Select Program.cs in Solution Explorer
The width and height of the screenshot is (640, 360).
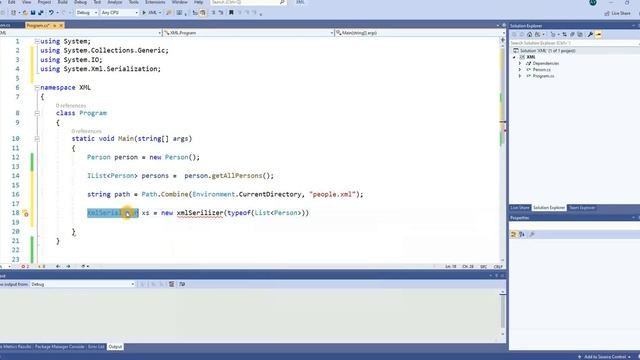point(543,76)
